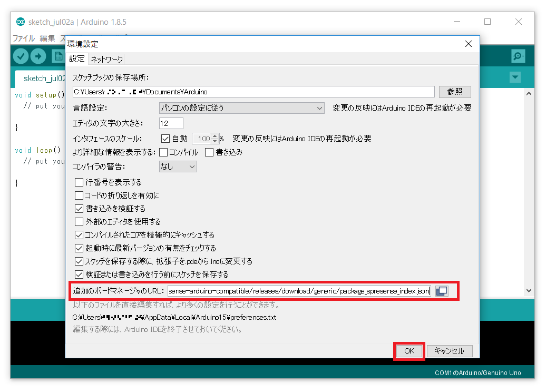This screenshot has width=546, height=392.
Task: Click the Verify checkmark toolbar icon
Action: tap(21, 56)
